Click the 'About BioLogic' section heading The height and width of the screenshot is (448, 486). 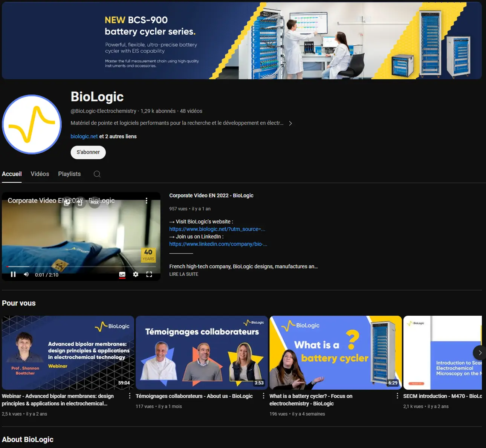click(x=28, y=440)
